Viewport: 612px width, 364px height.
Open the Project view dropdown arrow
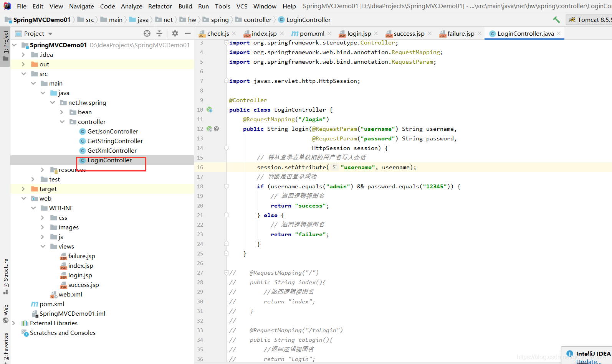pos(50,34)
